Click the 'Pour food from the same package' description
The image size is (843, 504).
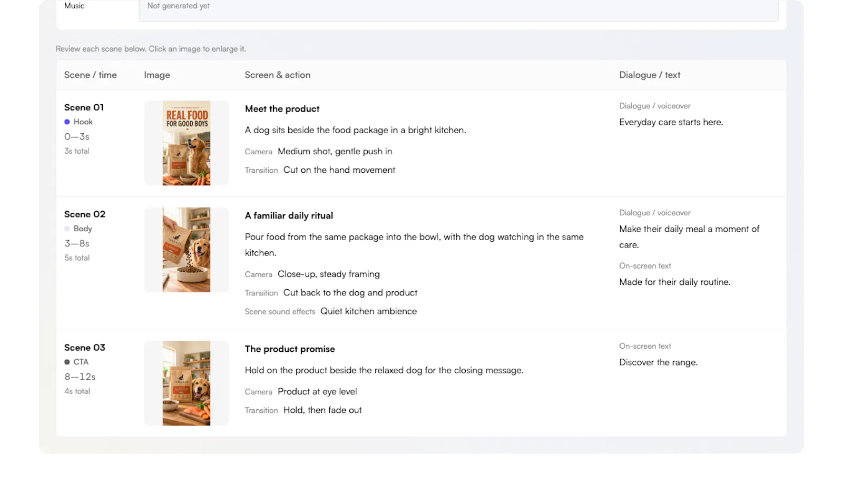(414, 245)
